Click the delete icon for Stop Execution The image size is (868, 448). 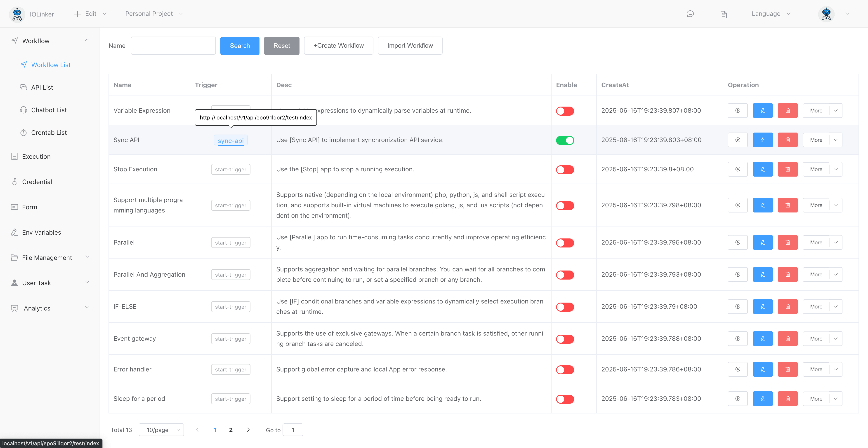pyautogui.click(x=788, y=169)
